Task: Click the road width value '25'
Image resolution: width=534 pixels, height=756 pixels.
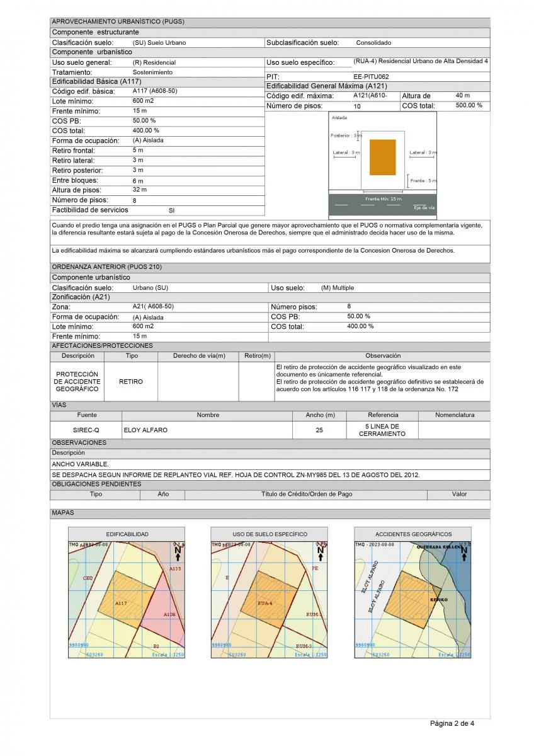Action: click(319, 430)
